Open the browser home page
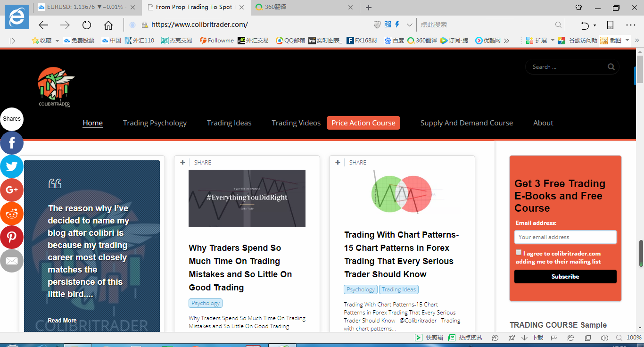This screenshot has width=644, height=347. click(x=108, y=25)
